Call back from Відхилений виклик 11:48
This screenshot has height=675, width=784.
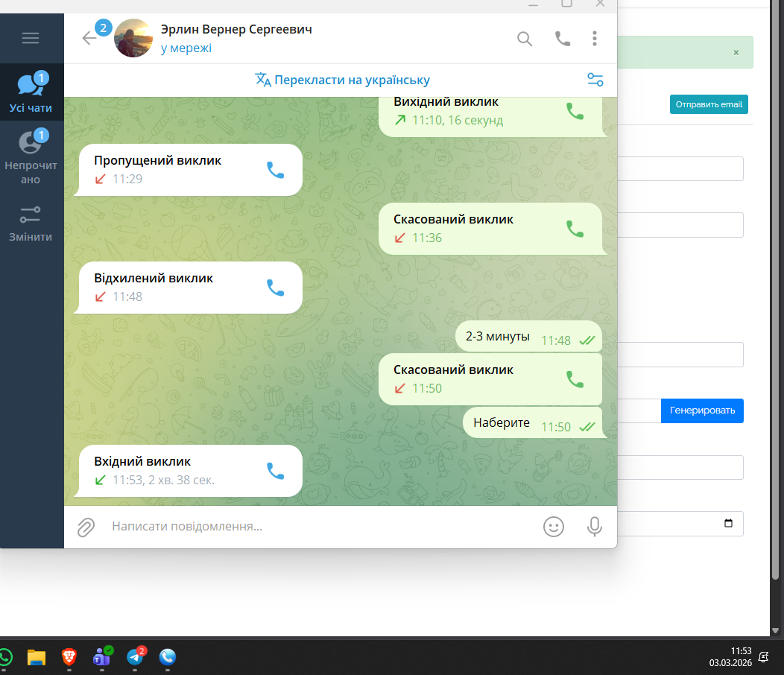coord(276,288)
